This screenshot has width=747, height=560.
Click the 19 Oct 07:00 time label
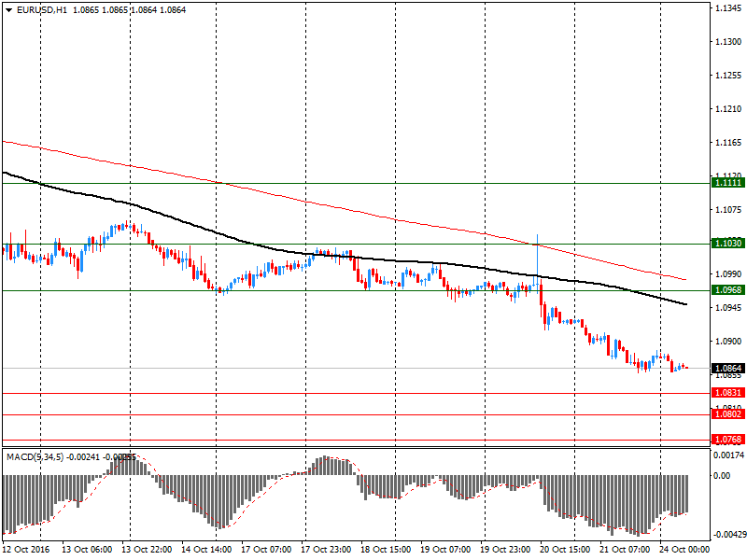(445, 550)
